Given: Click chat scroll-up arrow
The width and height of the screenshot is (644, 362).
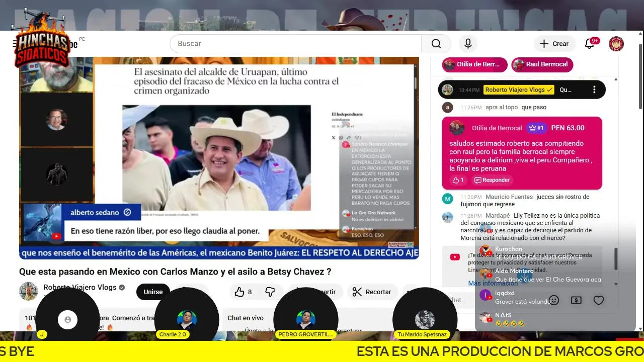Looking at the screenshot, I should click(616, 79).
